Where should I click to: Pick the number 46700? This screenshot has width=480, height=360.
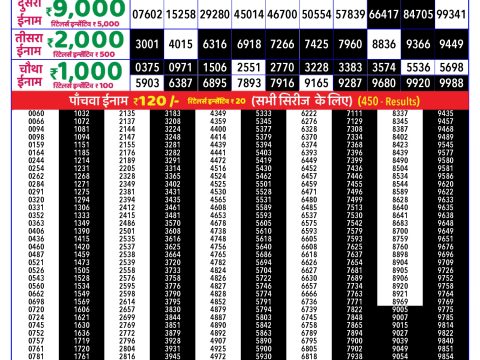click(282, 15)
